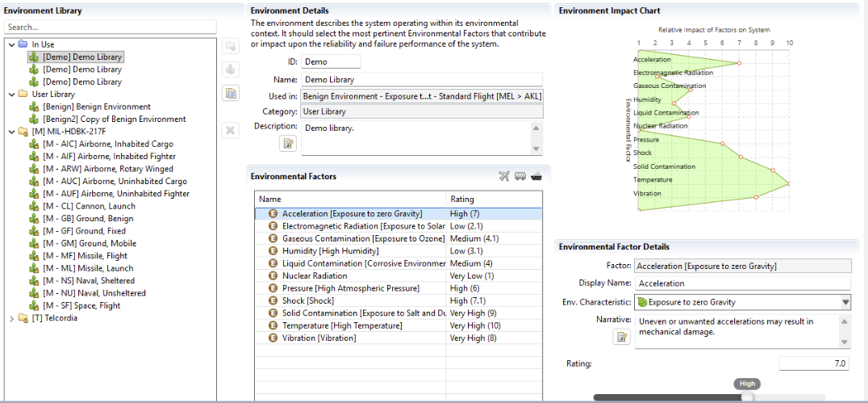The image size is (868, 403).
Task: Select the Liquid Contamination factor row
Action: click(x=399, y=263)
